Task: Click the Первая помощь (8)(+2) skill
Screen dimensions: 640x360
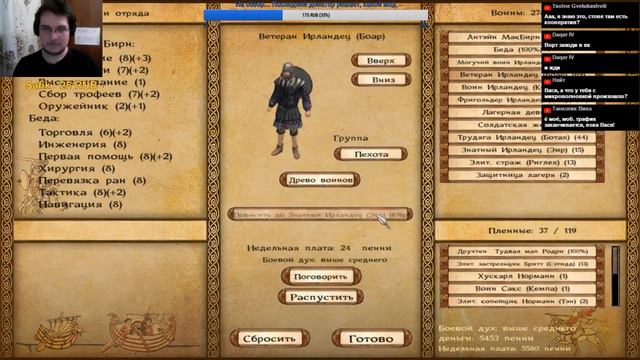Action: pyautogui.click(x=105, y=156)
